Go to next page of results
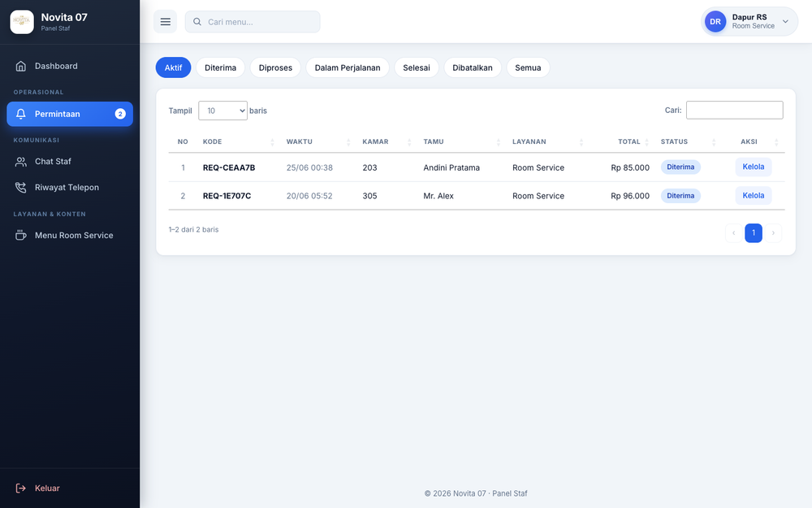 point(773,232)
